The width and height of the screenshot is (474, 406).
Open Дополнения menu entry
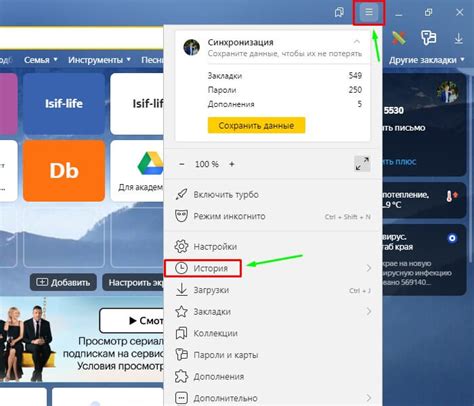pyautogui.click(x=273, y=377)
